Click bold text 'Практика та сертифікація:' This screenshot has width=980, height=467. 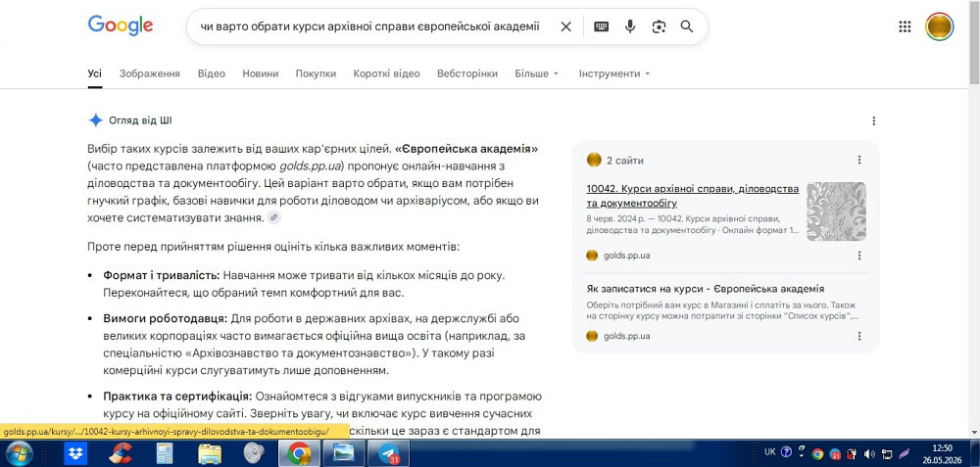coord(177,397)
